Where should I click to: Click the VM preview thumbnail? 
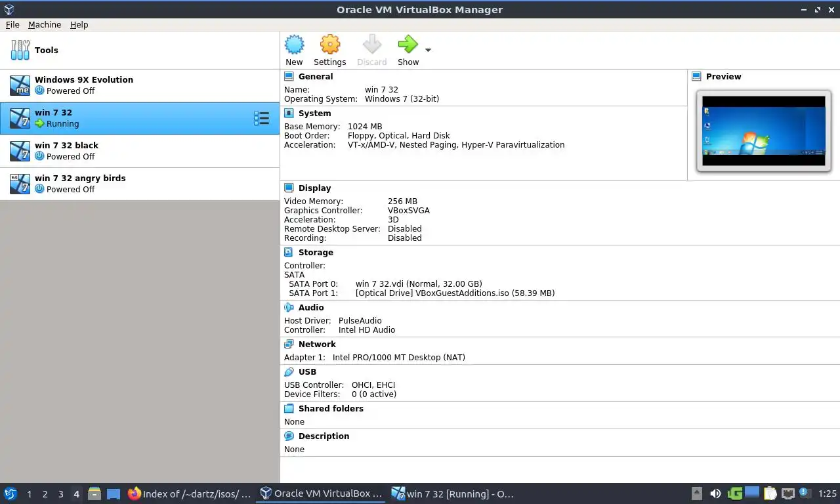point(764,131)
